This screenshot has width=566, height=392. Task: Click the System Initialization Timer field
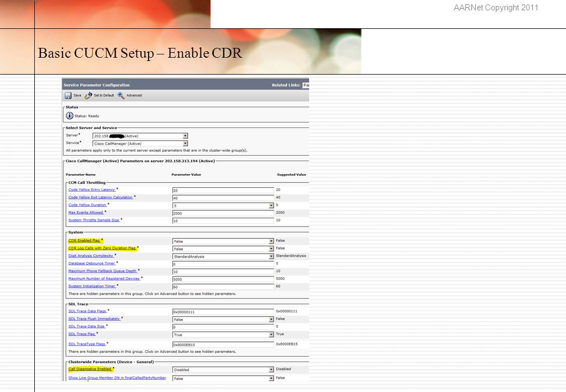point(223,286)
